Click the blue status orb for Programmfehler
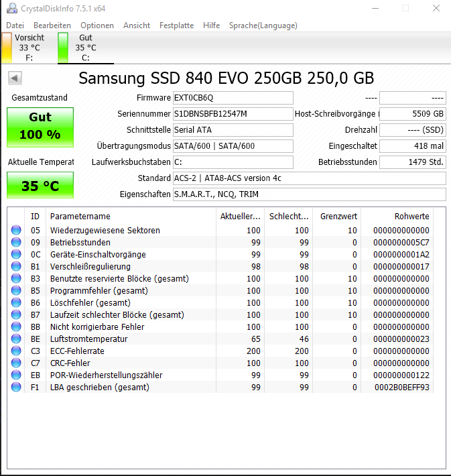Image resolution: width=451 pixels, height=476 pixels. click(x=16, y=290)
